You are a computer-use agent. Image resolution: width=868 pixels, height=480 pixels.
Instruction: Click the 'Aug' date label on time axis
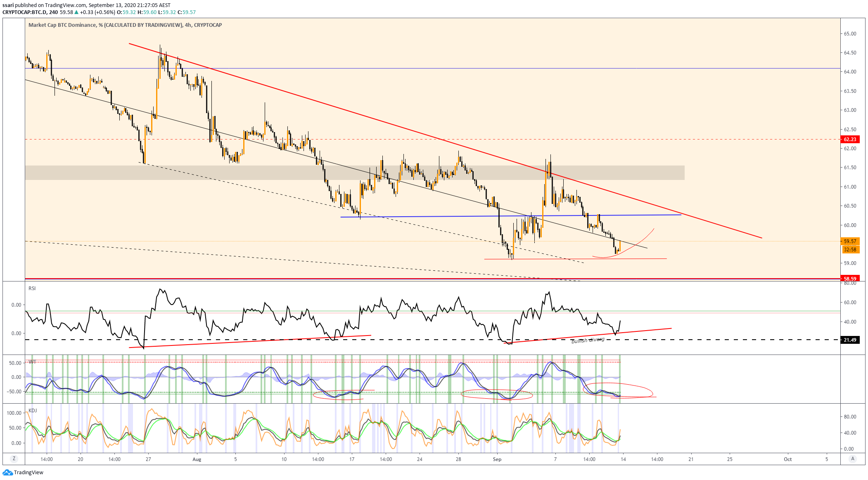(x=197, y=459)
